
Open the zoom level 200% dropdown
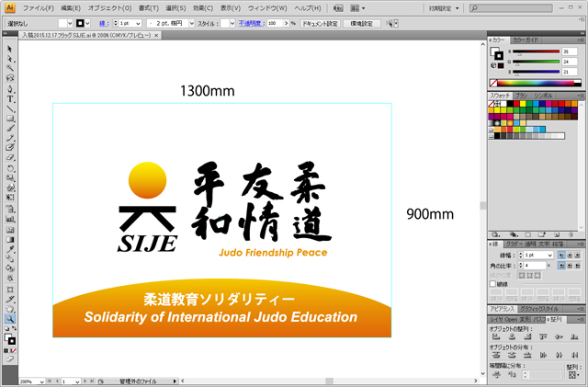tap(41, 381)
